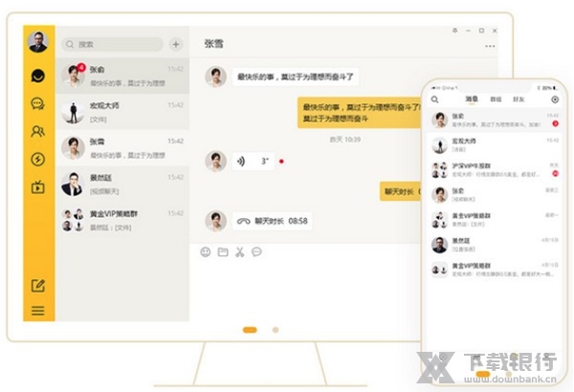
Task: Tap the circular target icon on phone header
Action: [555, 99]
